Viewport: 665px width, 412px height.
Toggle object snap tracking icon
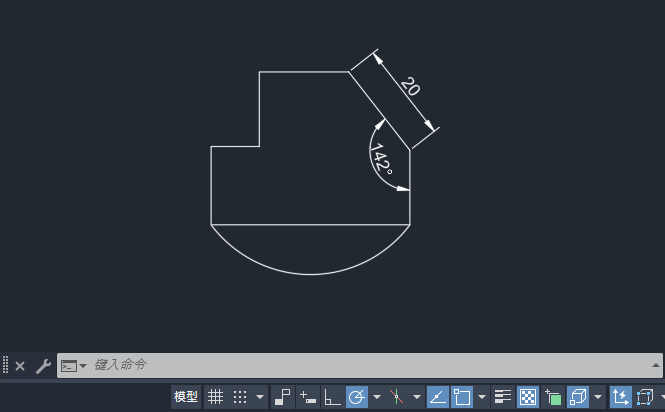(437, 397)
